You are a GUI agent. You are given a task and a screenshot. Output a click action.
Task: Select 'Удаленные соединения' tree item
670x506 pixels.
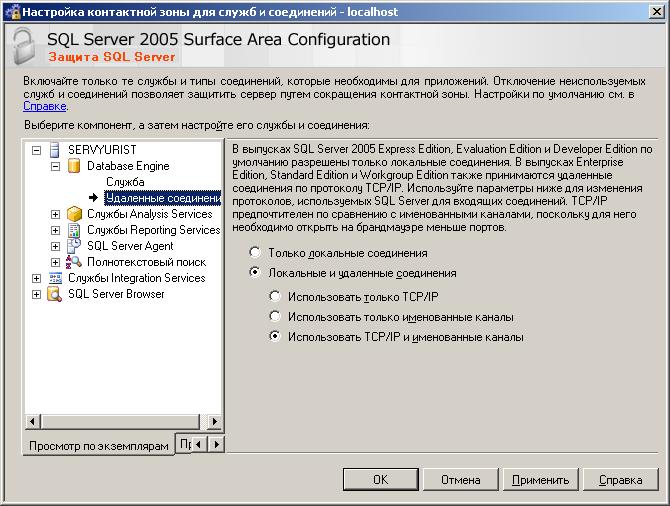click(163, 198)
